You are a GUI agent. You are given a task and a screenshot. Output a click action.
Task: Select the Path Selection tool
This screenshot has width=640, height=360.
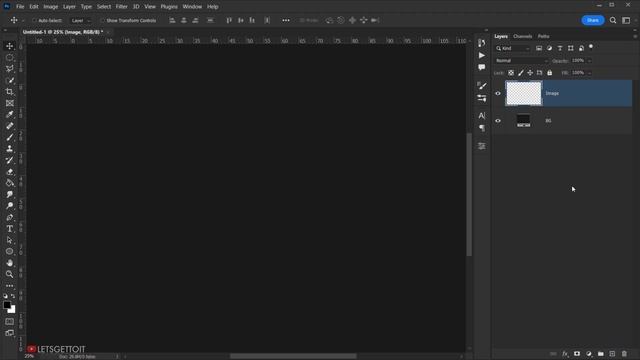(x=9, y=240)
